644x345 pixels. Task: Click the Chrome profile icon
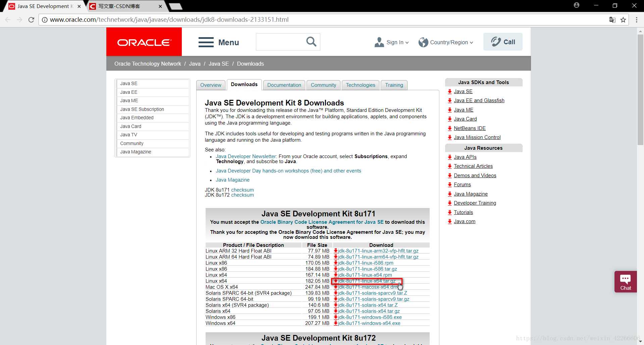pyautogui.click(x=577, y=5)
